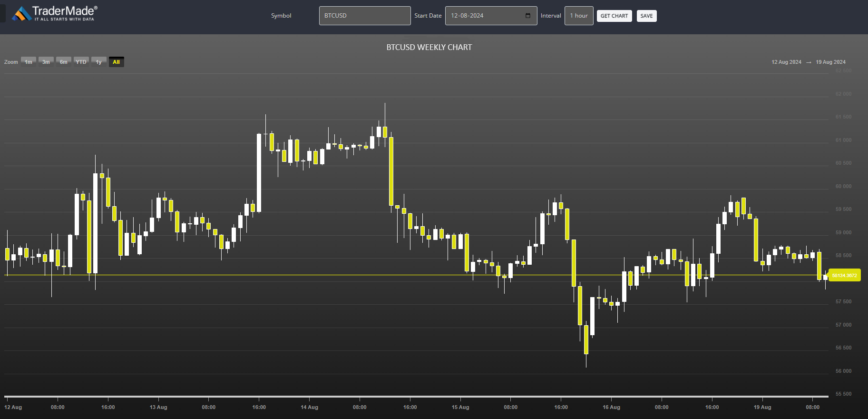This screenshot has width=868, height=419.
Task: Open the date picker calendar icon
Action: (x=528, y=16)
